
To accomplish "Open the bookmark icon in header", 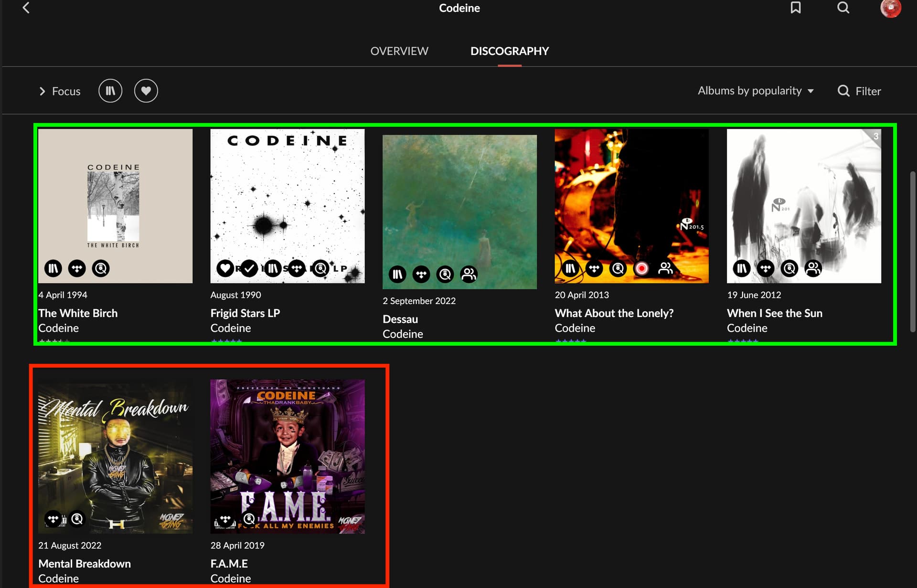I will pyautogui.click(x=795, y=8).
